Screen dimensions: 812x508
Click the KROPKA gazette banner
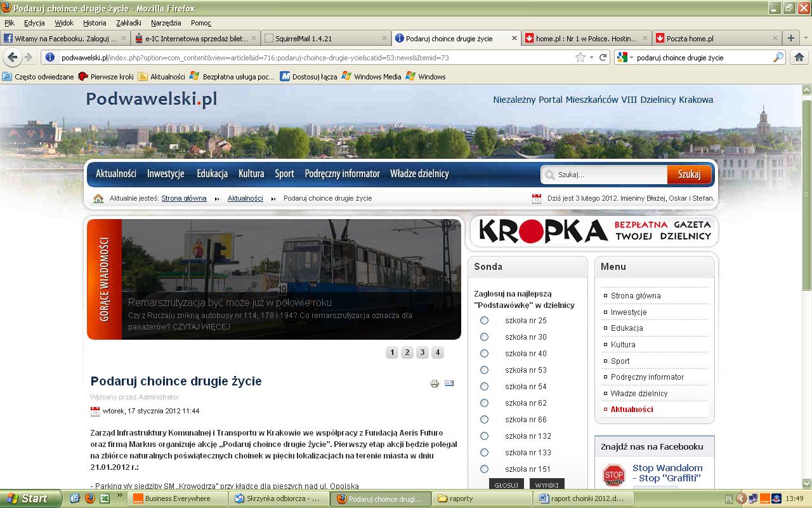tap(594, 231)
